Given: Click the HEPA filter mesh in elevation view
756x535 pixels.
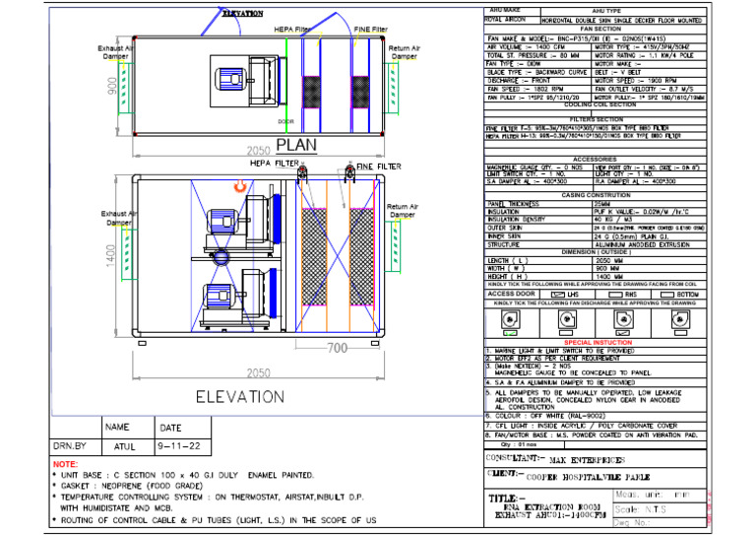Looking at the screenshot, I should tap(314, 256).
